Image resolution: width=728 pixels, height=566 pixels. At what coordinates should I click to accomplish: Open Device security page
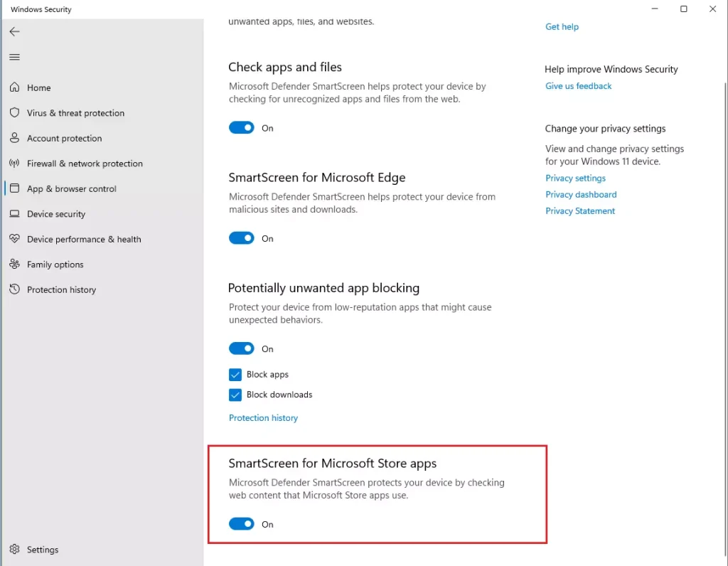point(103,213)
